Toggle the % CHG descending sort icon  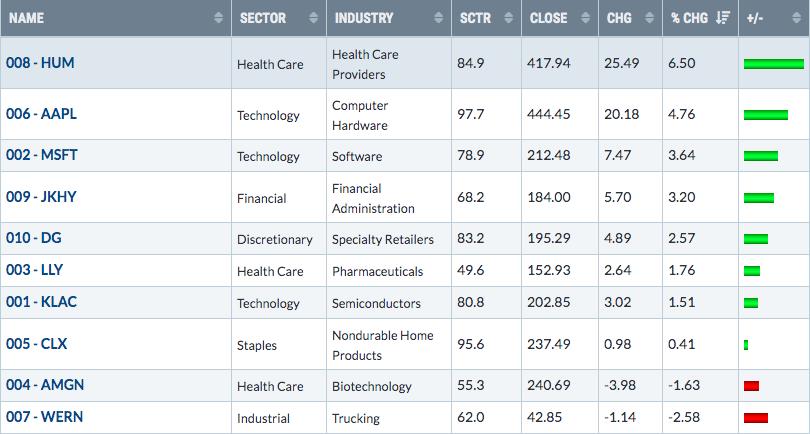tap(723, 18)
